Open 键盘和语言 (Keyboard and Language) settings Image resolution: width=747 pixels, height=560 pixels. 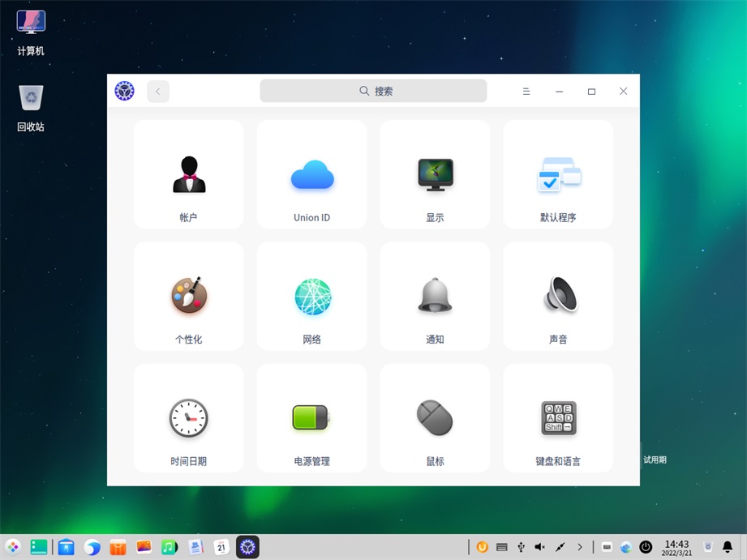click(x=559, y=418)
